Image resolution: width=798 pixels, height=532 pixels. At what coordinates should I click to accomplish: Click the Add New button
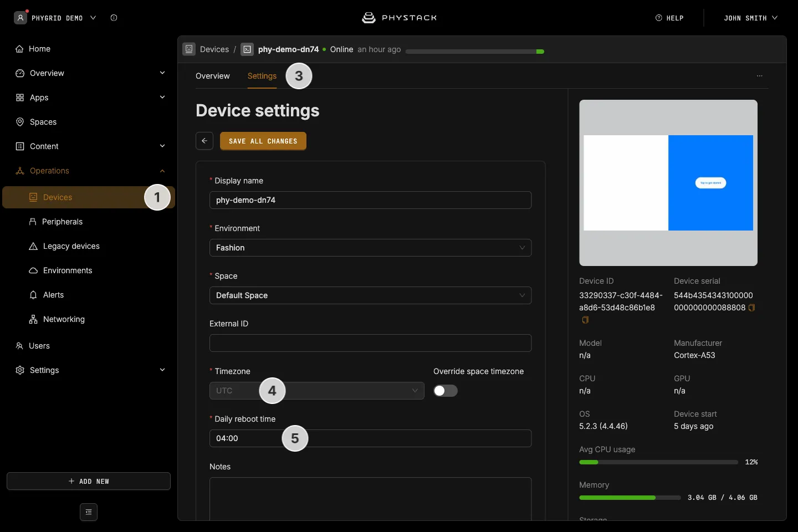89,481
